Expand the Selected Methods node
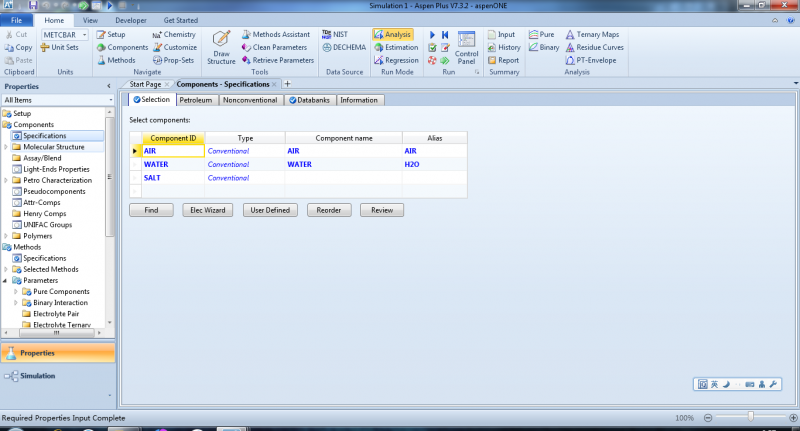This screenshot has height=431, width=800. pos(6,269)
